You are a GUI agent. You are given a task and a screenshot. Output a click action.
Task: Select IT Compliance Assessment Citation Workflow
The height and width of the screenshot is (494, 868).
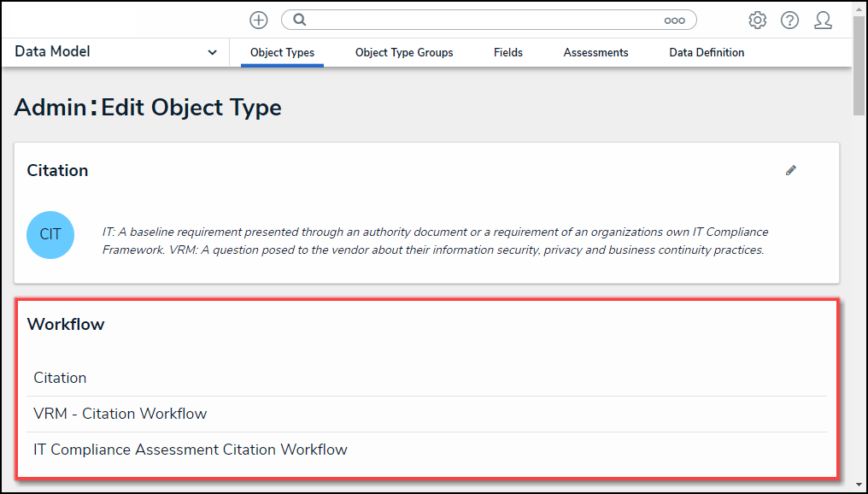[190, 450]
